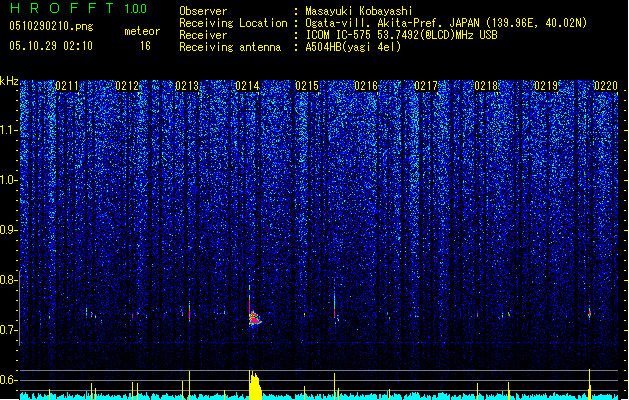Click the Receiving Location label
Image resolution: width=629 pixels, height=400 pixels.
click(x=233, y=23)
